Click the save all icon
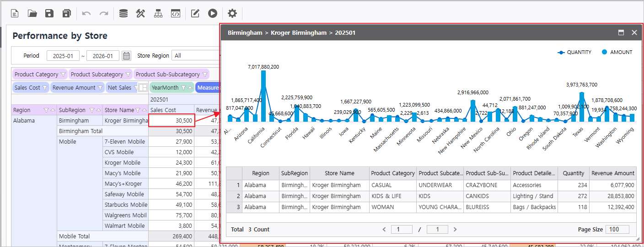 (67, 13)
